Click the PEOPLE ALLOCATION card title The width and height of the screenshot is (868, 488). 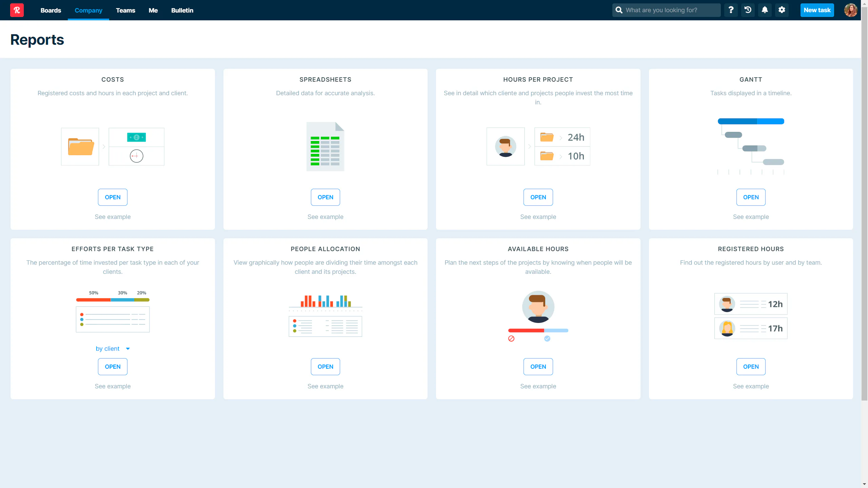(325, 249)
